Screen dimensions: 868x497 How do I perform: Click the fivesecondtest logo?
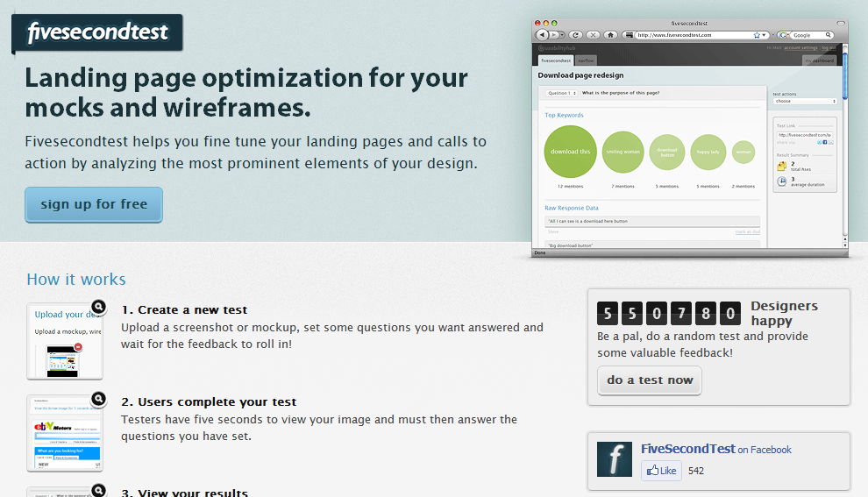[x=97, y=33]
